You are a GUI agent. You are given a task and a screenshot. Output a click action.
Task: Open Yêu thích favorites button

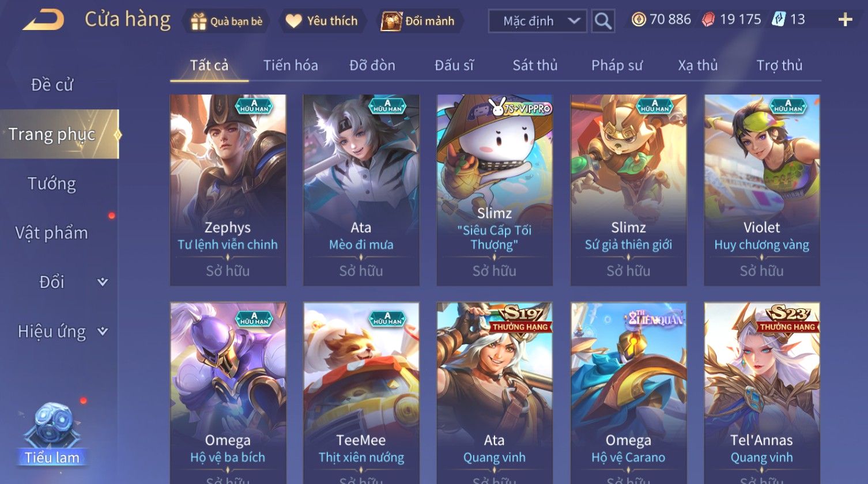point(322,21)
